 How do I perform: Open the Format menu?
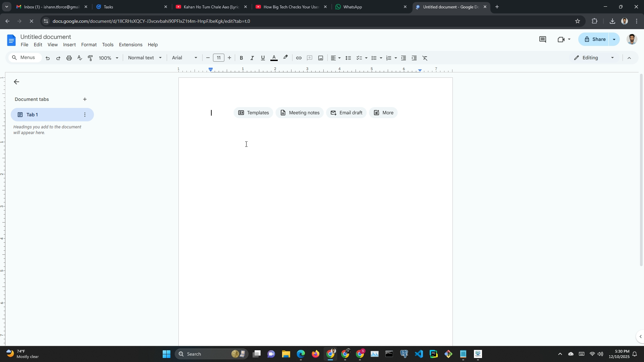coord(89,45)
